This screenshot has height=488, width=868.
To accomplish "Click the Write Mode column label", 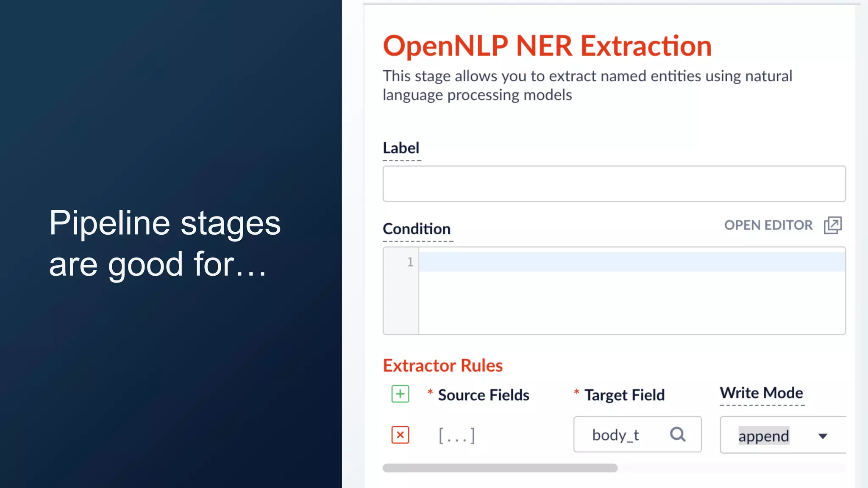I will tap(762, 393).
